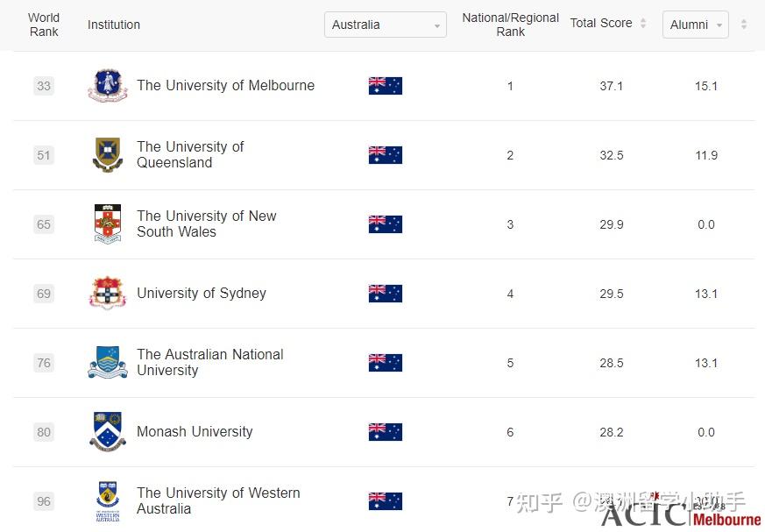Click total score 29.9 for New South Wales
The image size is (765, 532).
[x=612, y=225]
